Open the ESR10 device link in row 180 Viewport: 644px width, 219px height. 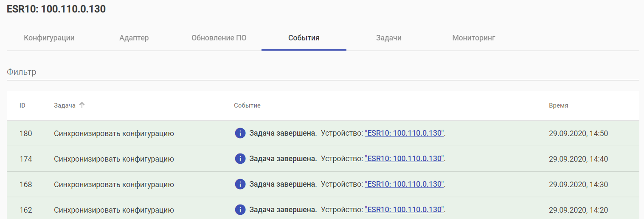point(405,133)
